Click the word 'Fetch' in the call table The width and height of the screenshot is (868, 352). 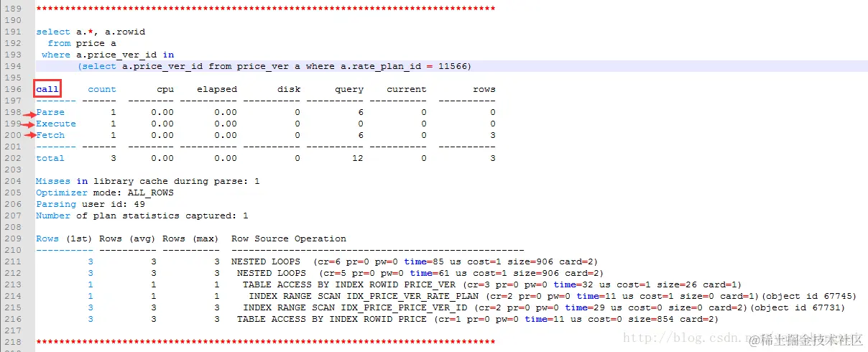(x=50, y=135)
